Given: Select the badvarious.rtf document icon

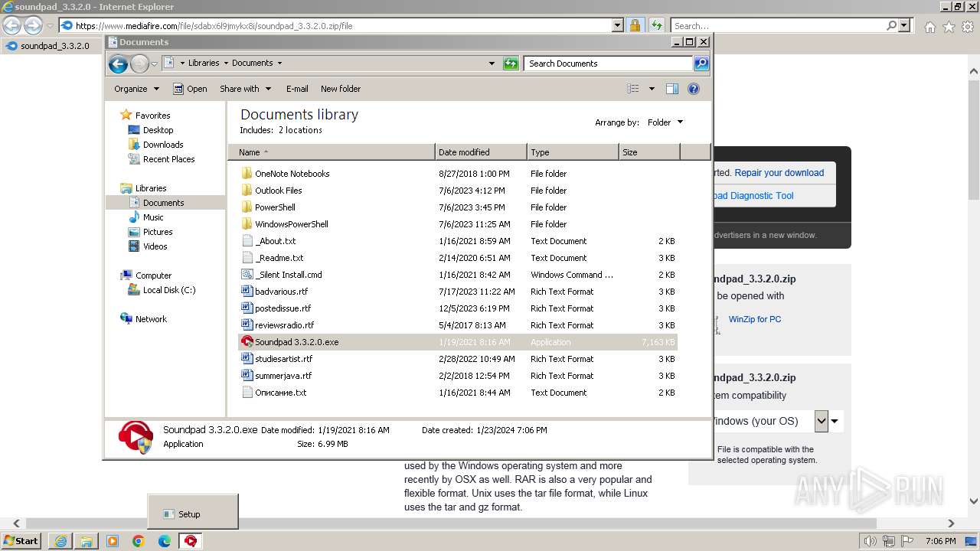Looking at the screenshot, I should (247, 292).
